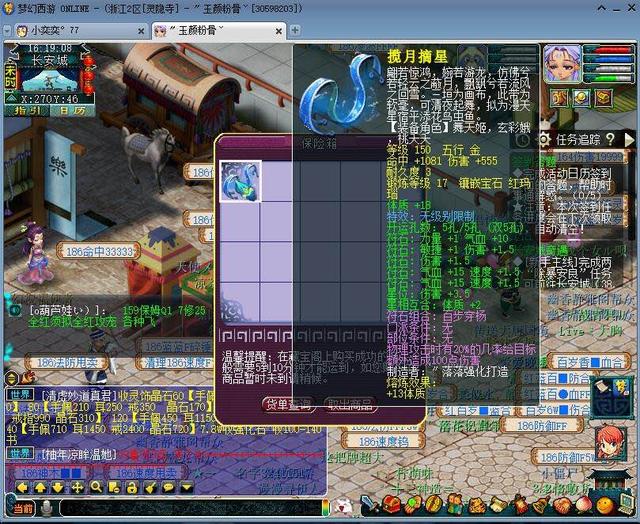Select the weapon item in the safe box

(240, 182)
